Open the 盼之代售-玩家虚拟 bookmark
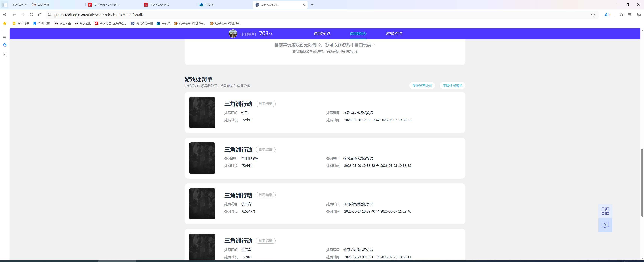The image size is (644, 262). click(110, 23)
